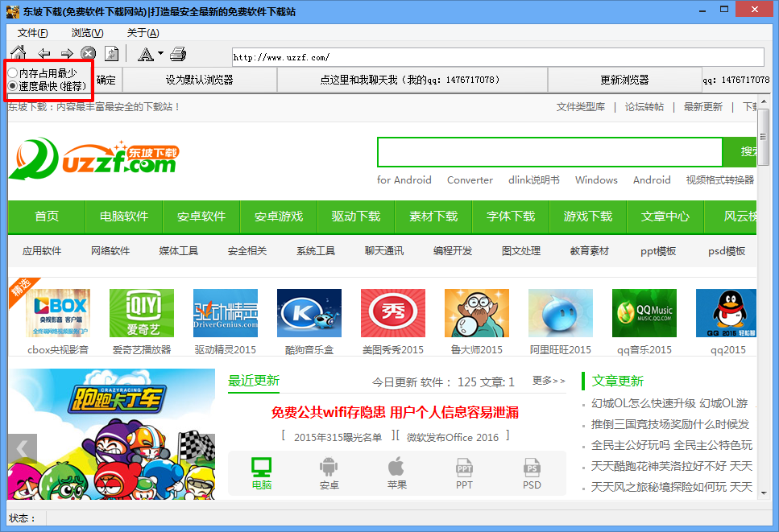The height and width of the screenshot is (532, 779).
Task: Click the 编程开发 category link
Action: pyautogui.click(x=453, y=251)
